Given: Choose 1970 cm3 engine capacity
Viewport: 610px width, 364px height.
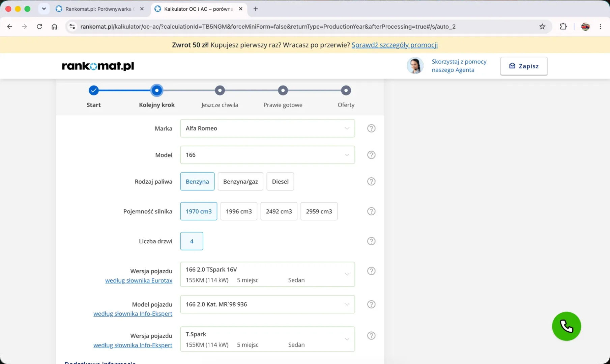Looking at the screenshot, I should coord(199,211).
